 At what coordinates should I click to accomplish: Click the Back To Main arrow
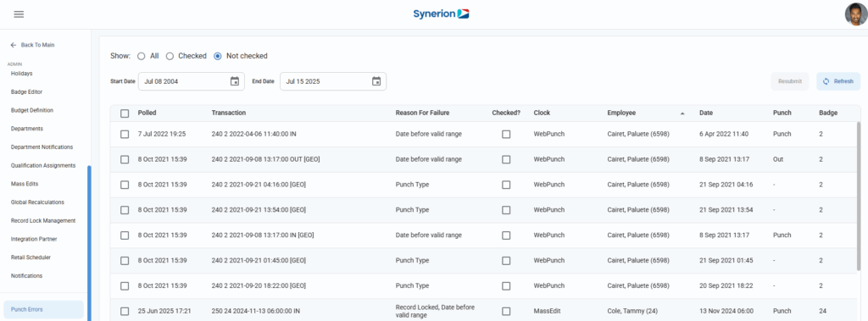[x=14, y=45]
